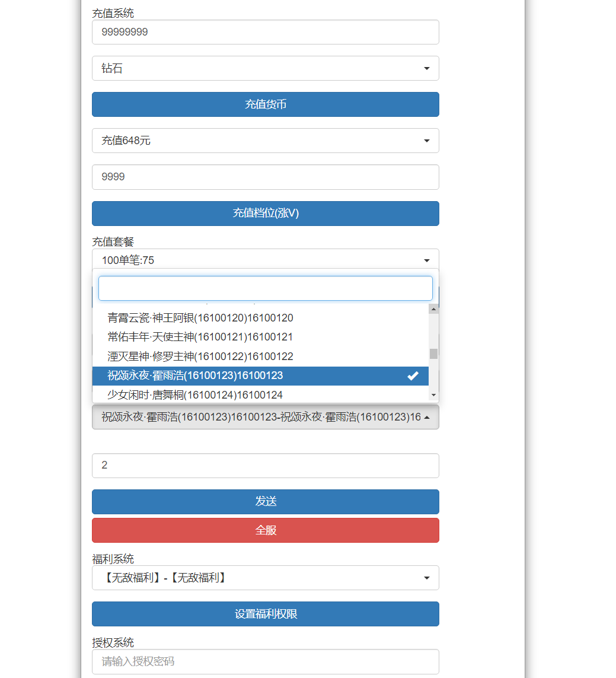Choose 湮灭星神·修罗主神 in the list
The width and height of the screenshot is (616, 678).
pos(200,356)
